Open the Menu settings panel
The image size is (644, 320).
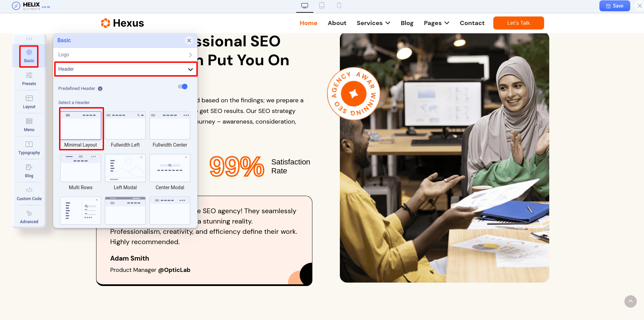point(29,125)
